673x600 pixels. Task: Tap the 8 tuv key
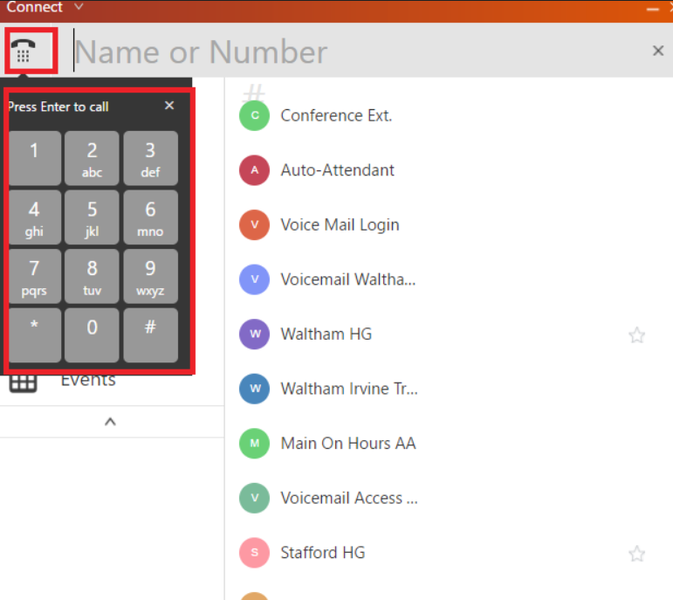coord(92,276)
